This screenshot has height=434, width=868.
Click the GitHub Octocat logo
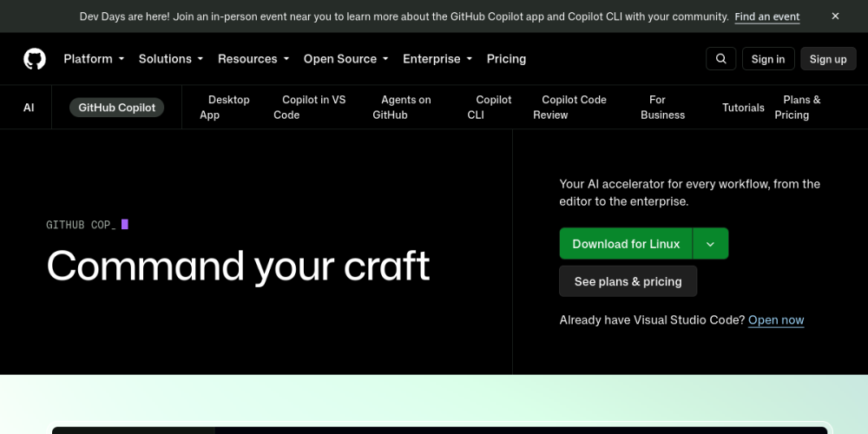35,59
